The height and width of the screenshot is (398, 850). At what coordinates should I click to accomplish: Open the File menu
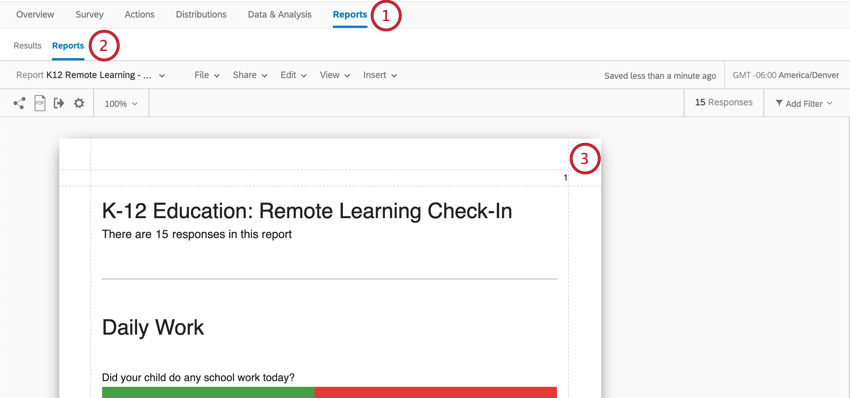(x=207, y=75)
